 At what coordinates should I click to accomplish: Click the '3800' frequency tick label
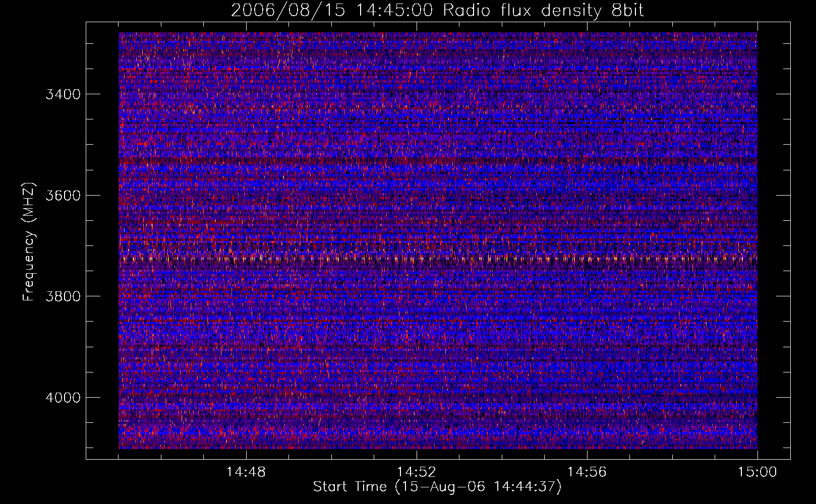point(63,296)
